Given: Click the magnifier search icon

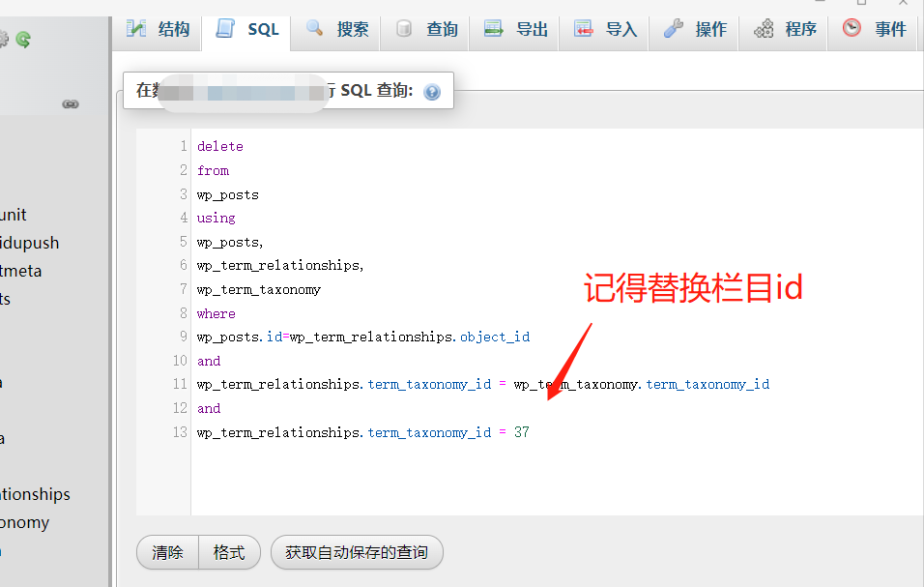Looking at the screenshot, I should (315, 28).
